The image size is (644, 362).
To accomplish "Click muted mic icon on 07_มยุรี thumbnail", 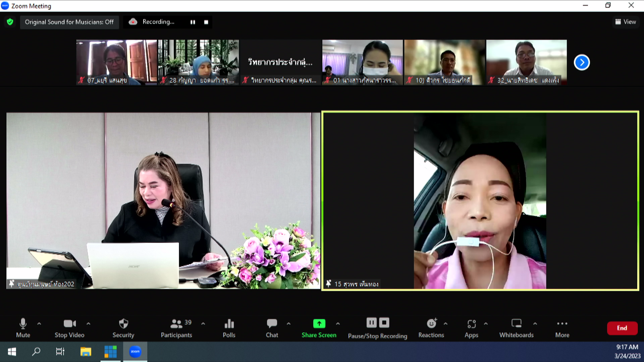I will point(82,80).
